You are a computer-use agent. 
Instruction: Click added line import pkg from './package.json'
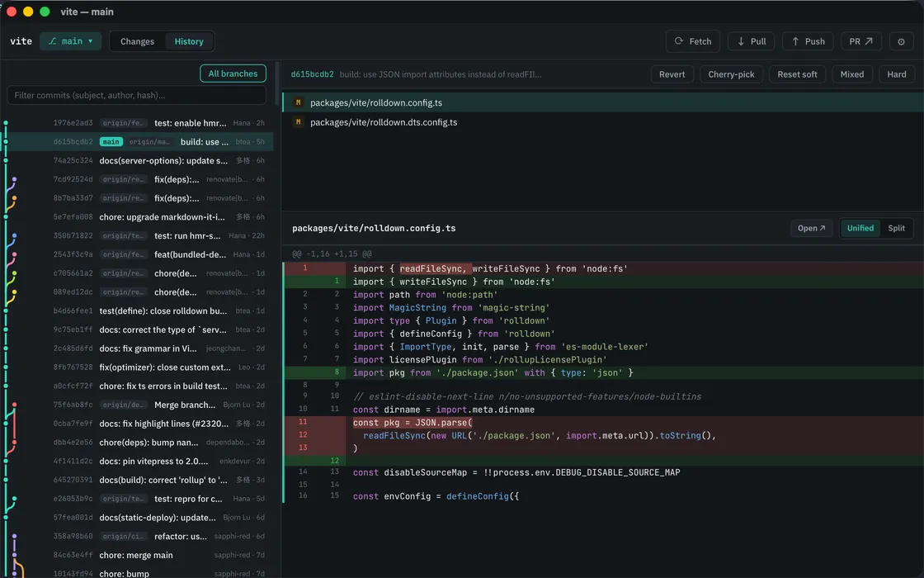click(603, 372)
